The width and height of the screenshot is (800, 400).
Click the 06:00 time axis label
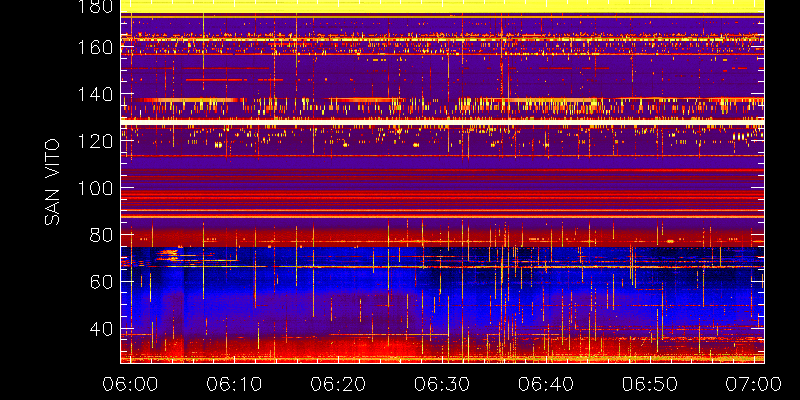pyautogui.click(x=130, y=384)
